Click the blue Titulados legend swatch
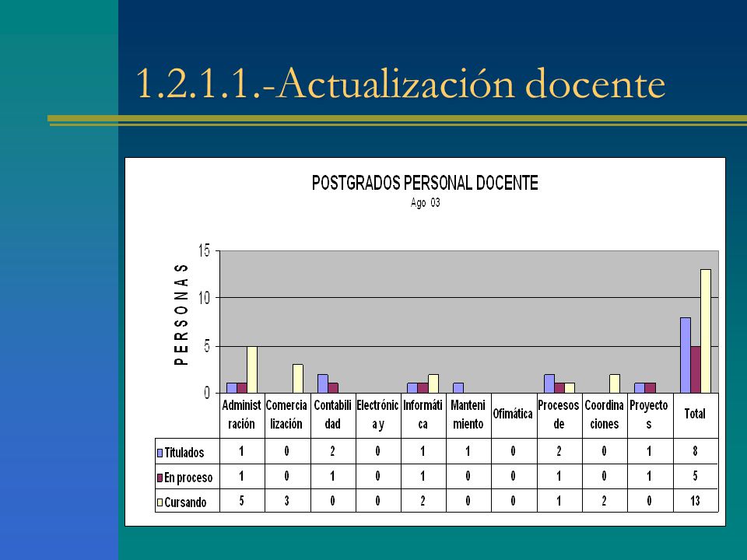This screenshot has width=747, height=560. point(160,453)
